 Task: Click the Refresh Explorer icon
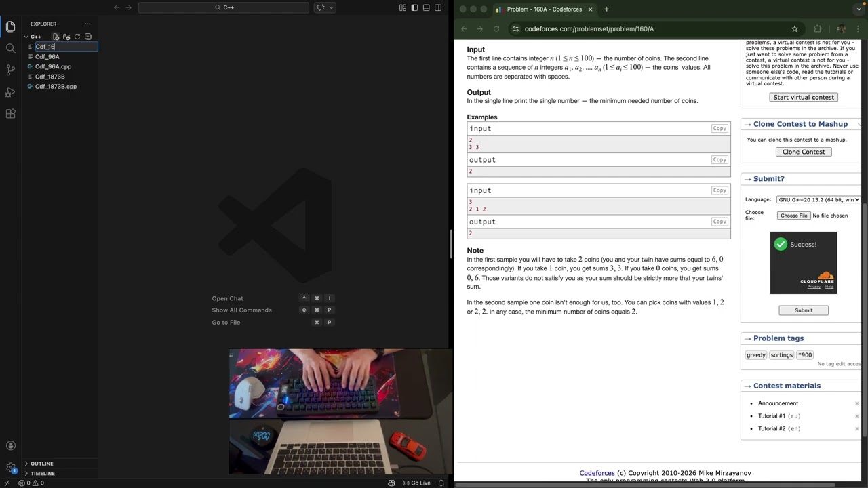pos(77,37)
